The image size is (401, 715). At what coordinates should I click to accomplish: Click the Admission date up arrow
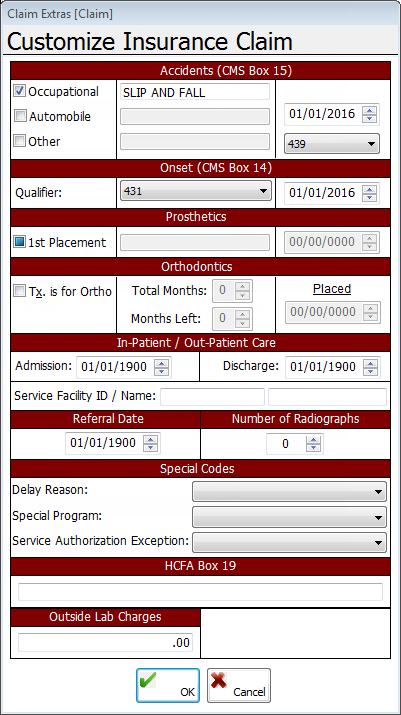pyautogui.click(x=161, y=362)
